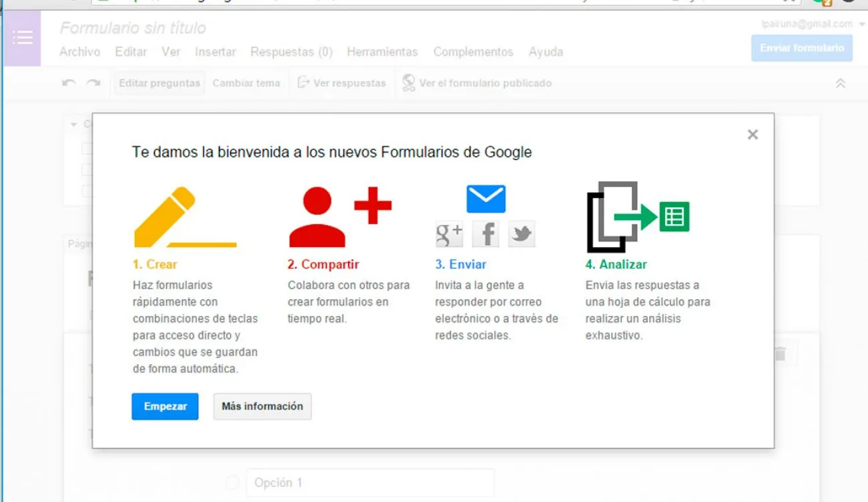Open the Ayuda menu
This screenshot has height=502, width=868.
[546, 52]
